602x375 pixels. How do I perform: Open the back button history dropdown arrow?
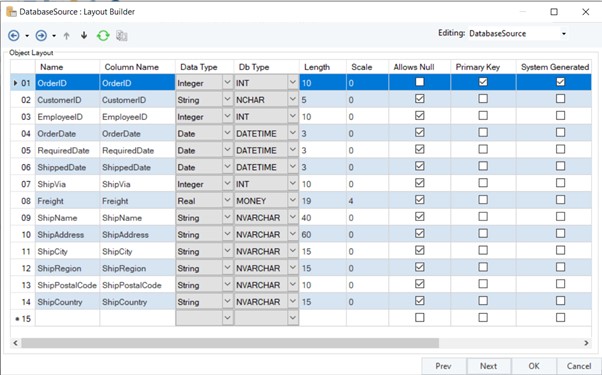click(27, 36)
